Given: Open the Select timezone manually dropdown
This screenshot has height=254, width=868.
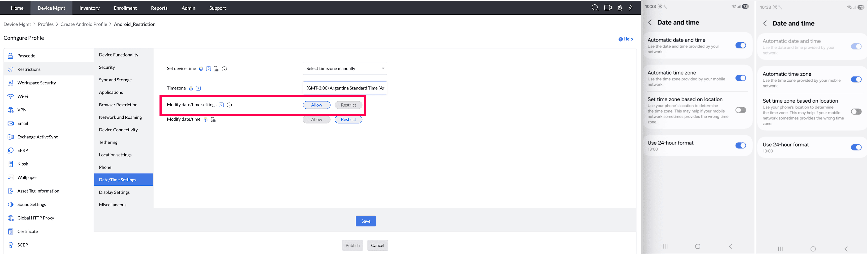Looking at the screenshot, I should (x=344, y=68).
